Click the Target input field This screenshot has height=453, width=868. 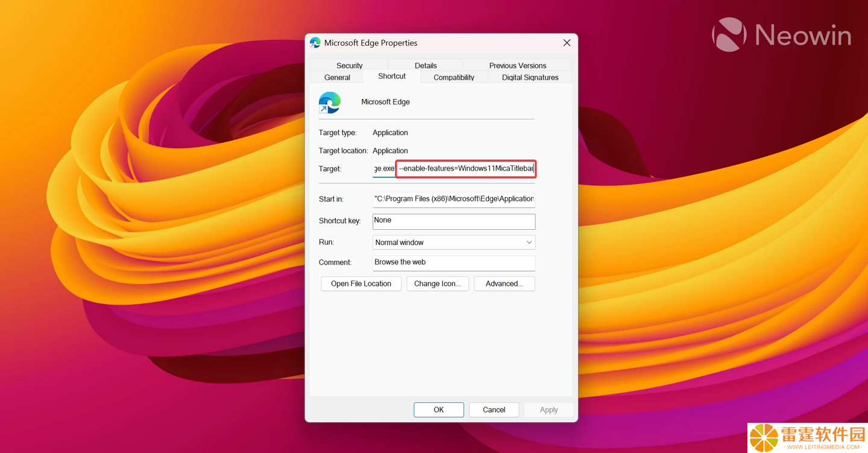point(454,169)
